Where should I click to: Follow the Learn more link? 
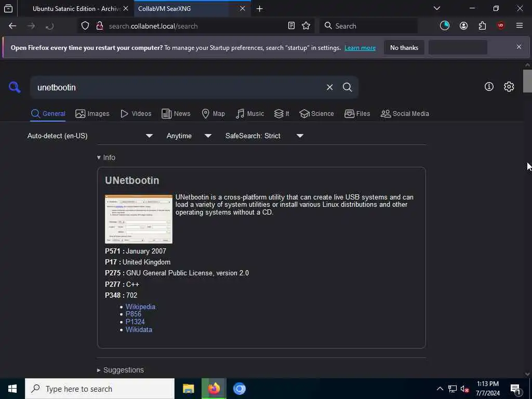tap(360, 48)
